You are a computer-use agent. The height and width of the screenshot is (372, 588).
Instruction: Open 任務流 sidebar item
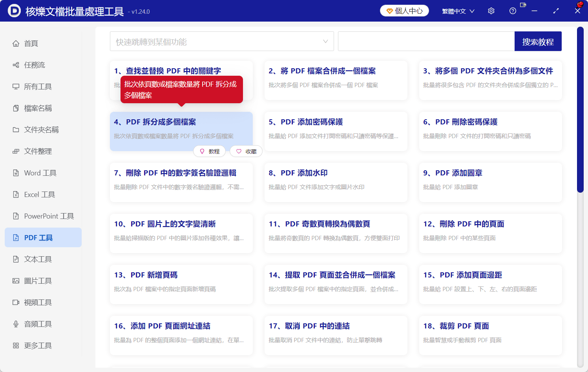click(43, 65)
